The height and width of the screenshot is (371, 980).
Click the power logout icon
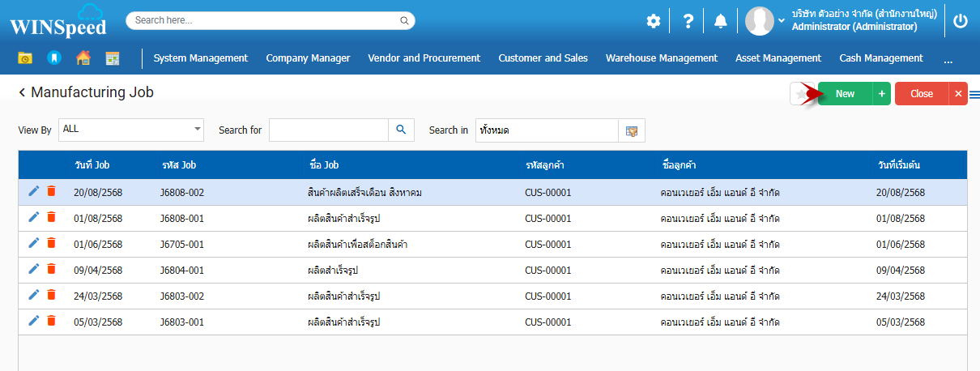point(961,22)
